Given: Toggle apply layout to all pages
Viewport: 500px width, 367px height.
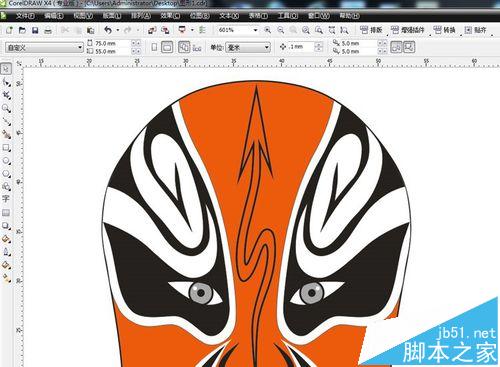Looking at the screenshot, I should pos(184,47).
